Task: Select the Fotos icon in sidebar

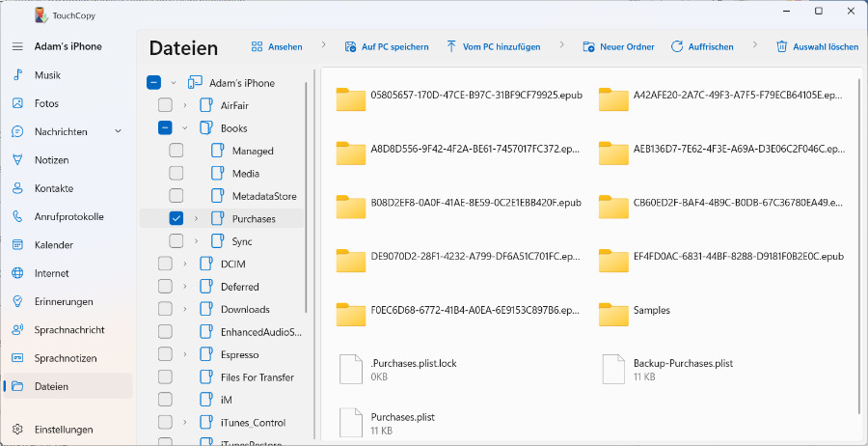Action: 17,103
